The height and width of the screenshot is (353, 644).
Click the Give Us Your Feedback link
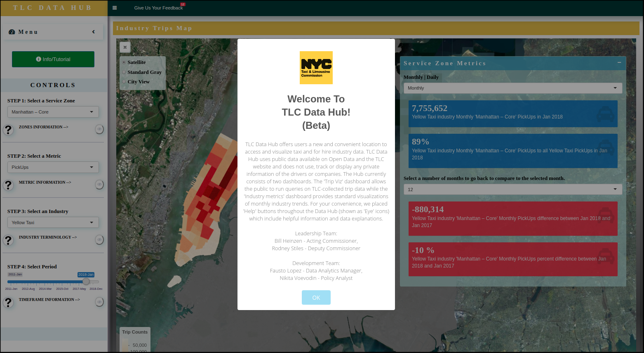click(158, 8)
